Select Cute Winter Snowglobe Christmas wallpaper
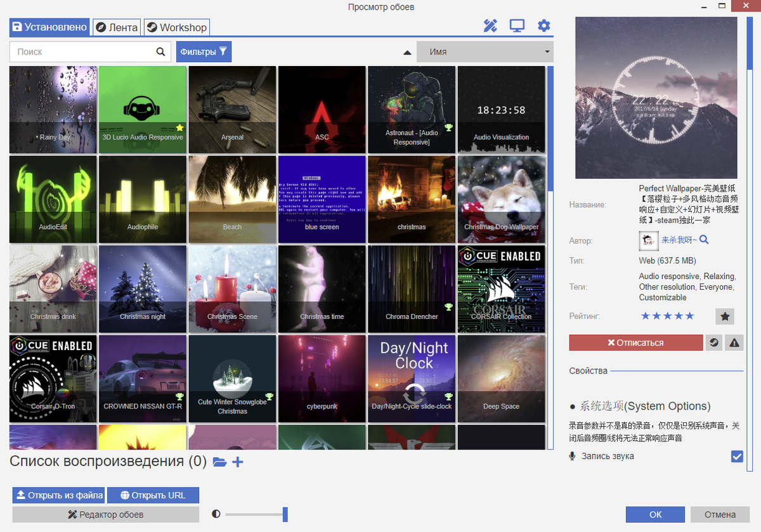Screen dimensions: 761x532 tap(232, 379)
